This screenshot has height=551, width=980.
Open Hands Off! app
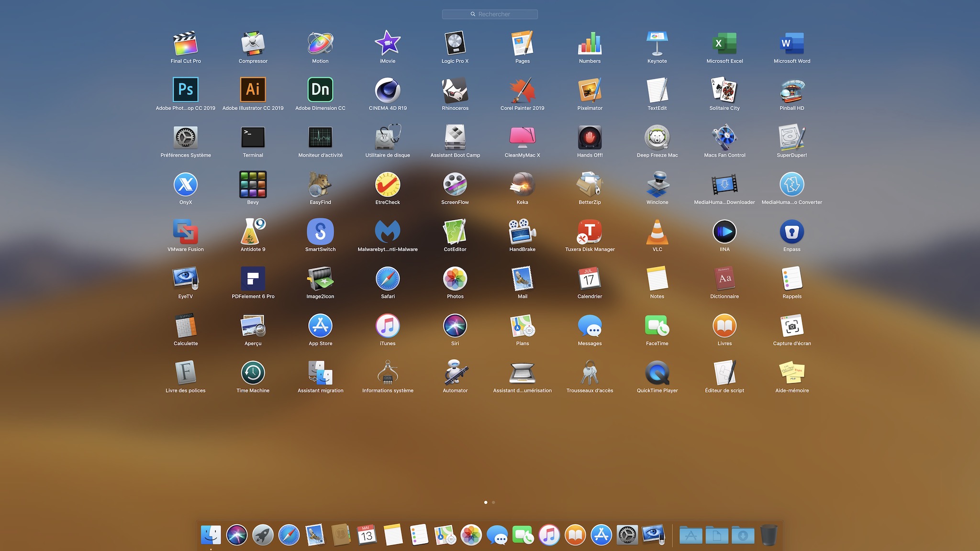click(x=590, y=137)
